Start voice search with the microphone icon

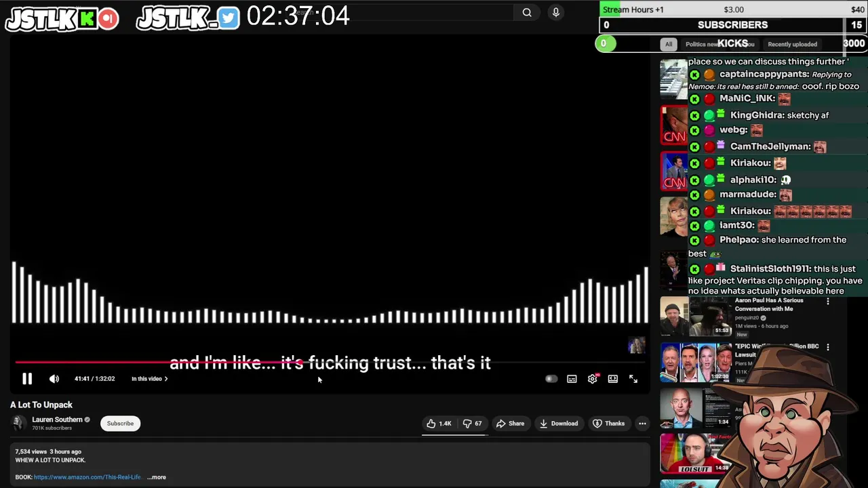[x=556, y=12]
